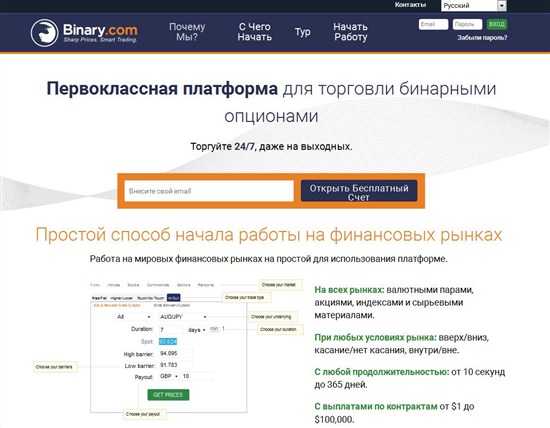Open the Начать Работу menu
This screenshot has height=428, width=550.
click(x=350, y=32)
